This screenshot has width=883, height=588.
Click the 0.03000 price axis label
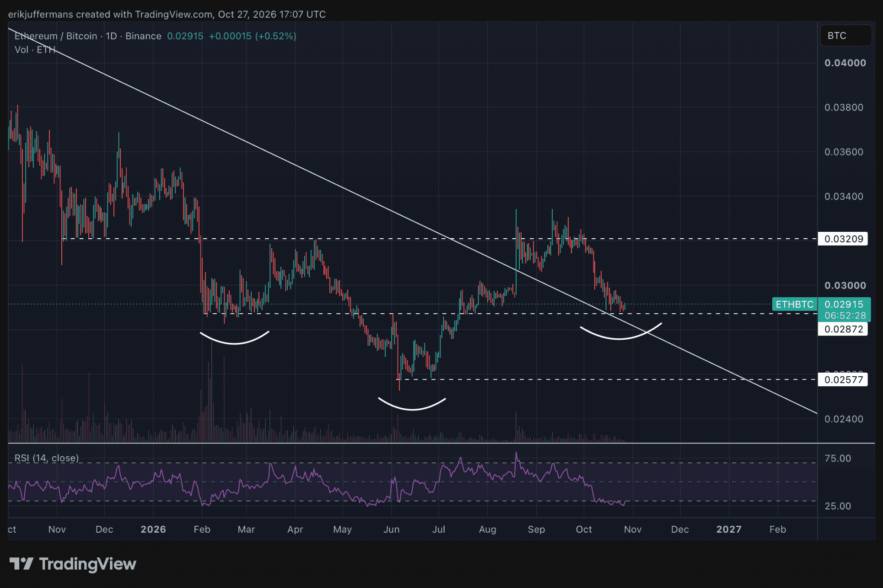point(845,286)
